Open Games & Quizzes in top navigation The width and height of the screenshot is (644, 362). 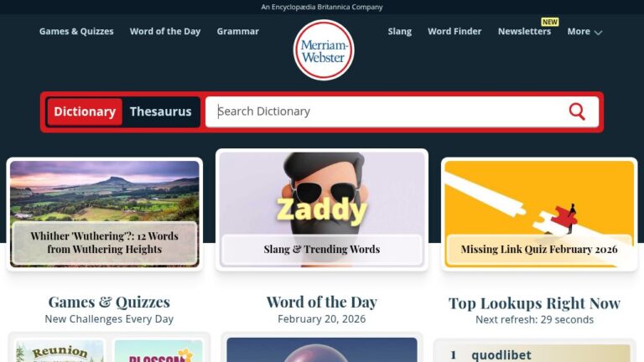click(76, 31)
